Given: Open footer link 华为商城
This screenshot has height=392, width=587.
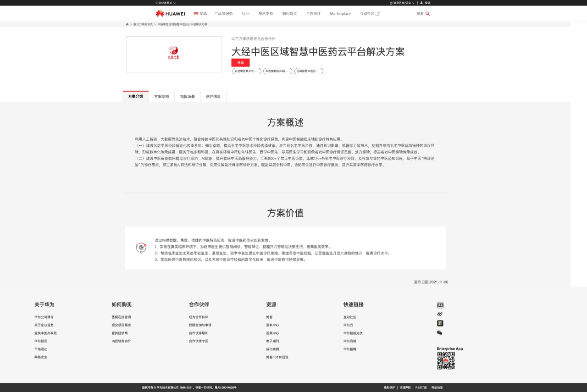Looking at the screenshot, I should (350, 341).
